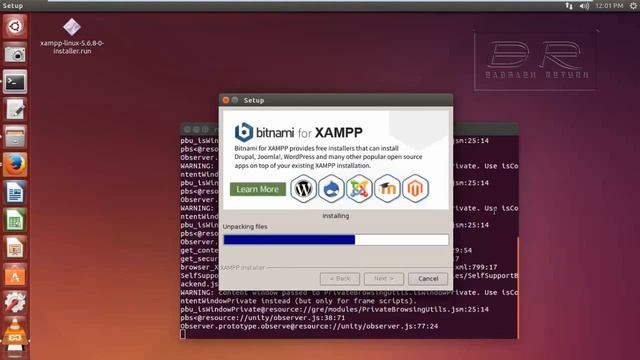Viewport: 640px width, 360px height.
Task: Close the Setup installer window
Action: coord(226,100)
